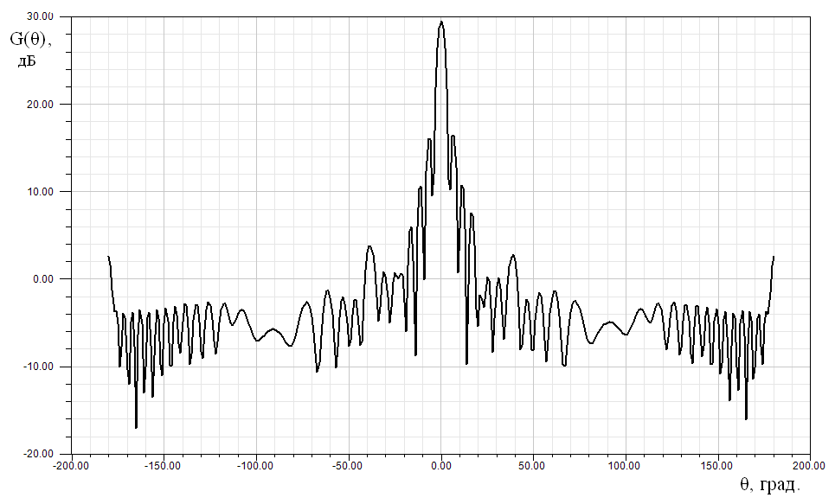Click the -200.00 x-axis label
835x504 pixels.
point(71,466)
